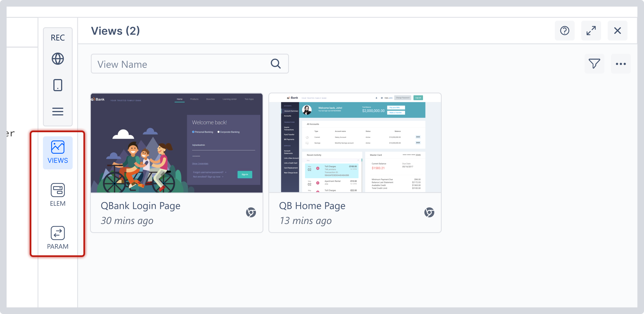Image resolution: width=644 pixels, height=314 pixels.
Task: Click the QB Home Page title
Action: tap(312, 206)
